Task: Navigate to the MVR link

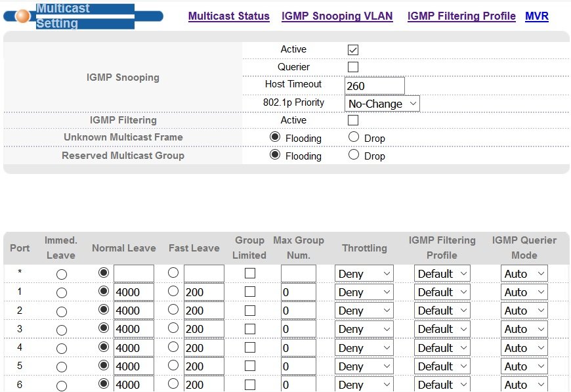Action: [x=537, y=16]
